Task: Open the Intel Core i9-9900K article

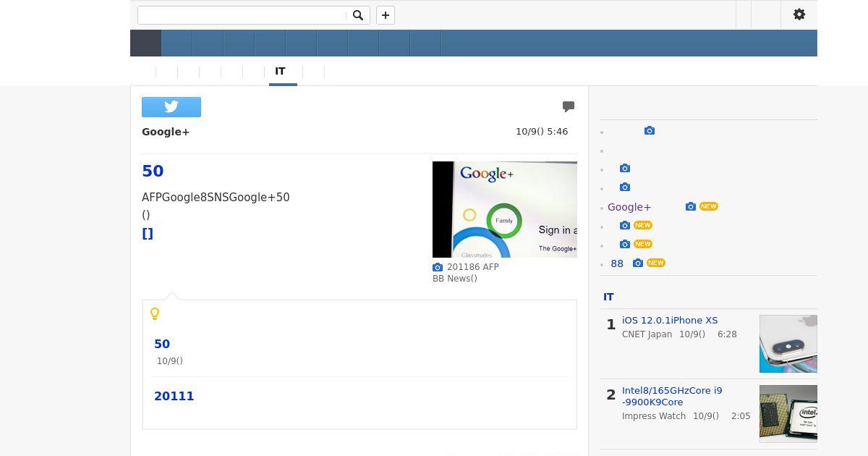Action: click(672, 396)
